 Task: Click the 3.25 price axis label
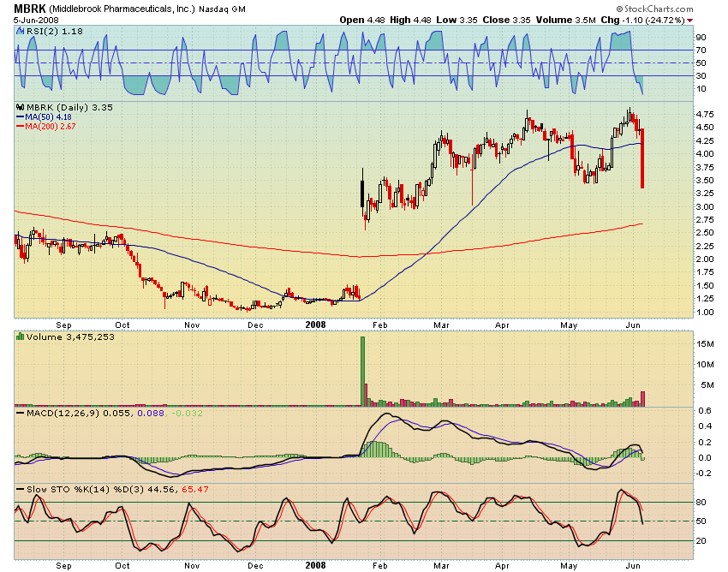pyautogui.click(x=705, y=194)
